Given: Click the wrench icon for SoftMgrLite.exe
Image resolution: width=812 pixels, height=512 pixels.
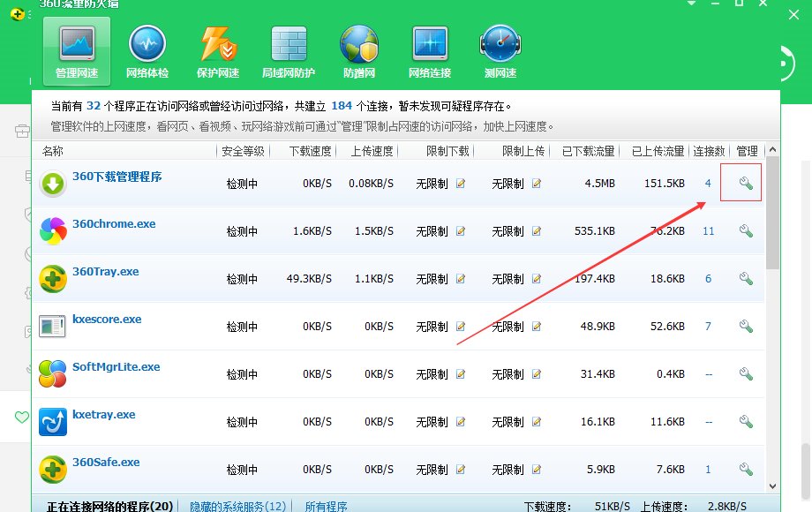Looking at the screenshot, I should (746, 373).
